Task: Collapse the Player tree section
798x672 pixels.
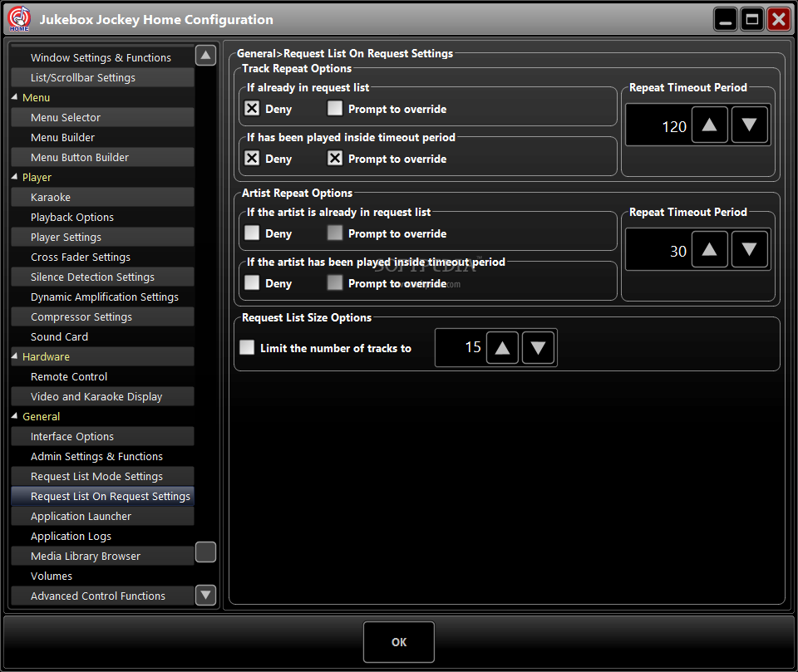Action: [x=14, y=177]
